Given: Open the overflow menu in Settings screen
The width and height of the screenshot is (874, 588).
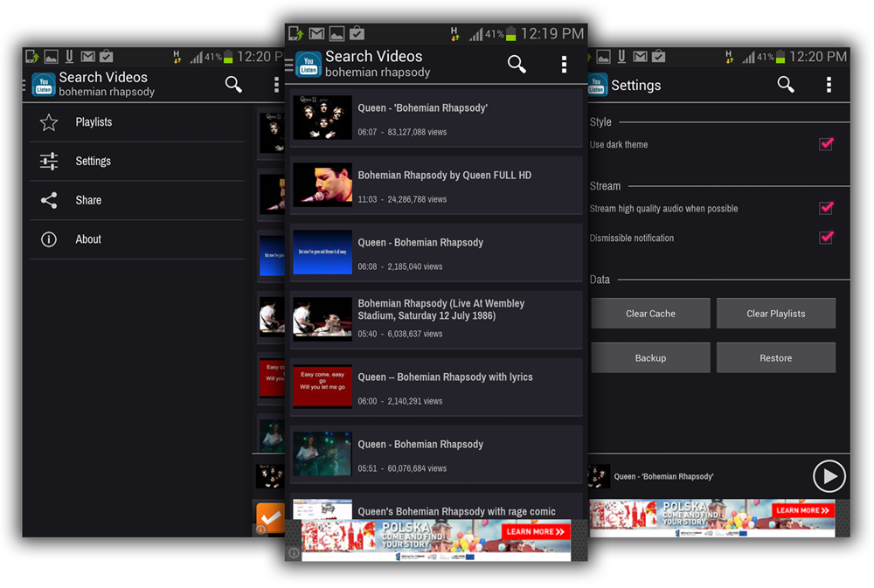Looking at the screenshot, I should click(x=829, y=85).
